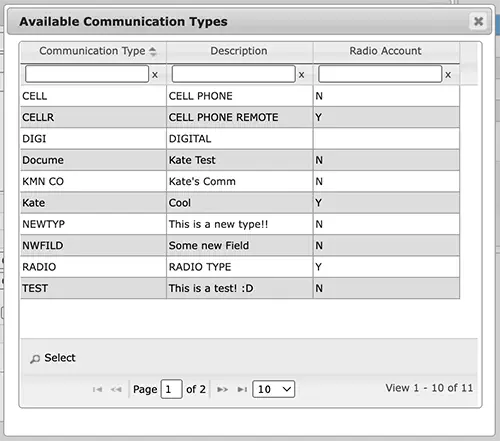
Task: Click the Communication Type filter input
Action: coord(87,74)
